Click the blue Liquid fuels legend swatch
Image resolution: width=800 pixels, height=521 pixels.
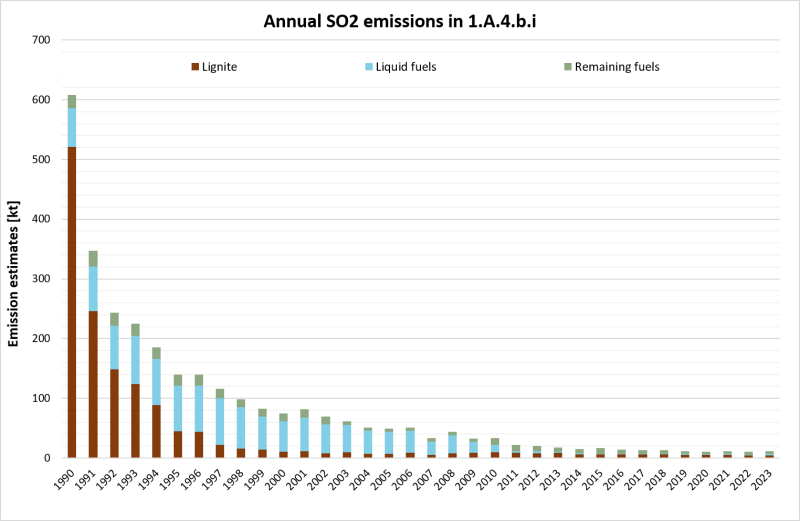pyautogui.click(x=369, y=67)
